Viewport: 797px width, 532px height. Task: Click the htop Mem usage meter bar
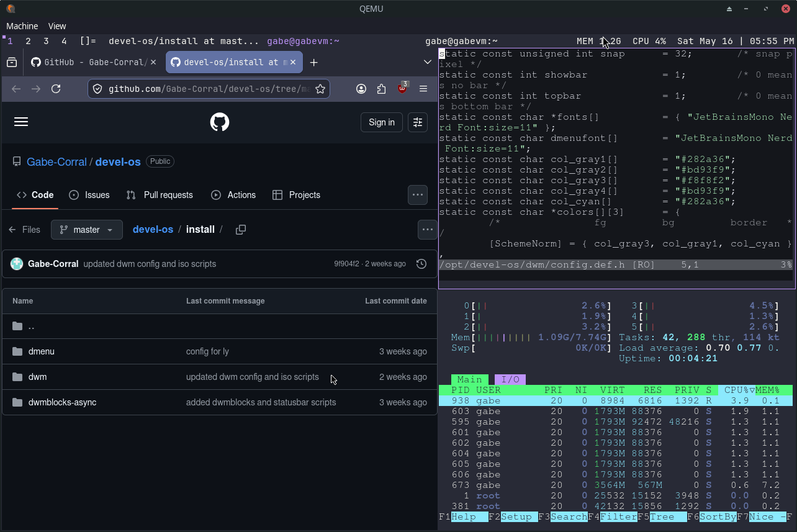point(532,337)
